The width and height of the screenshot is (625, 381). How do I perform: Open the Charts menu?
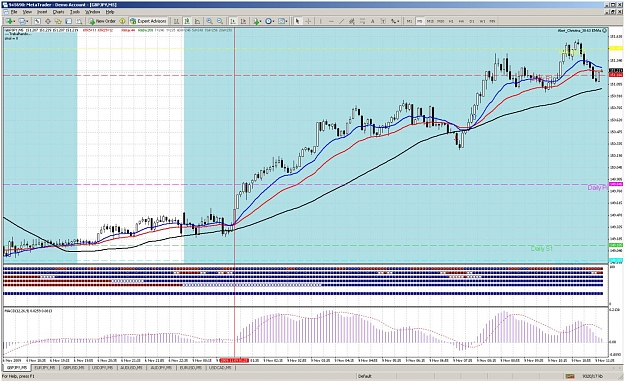(59, 12)
